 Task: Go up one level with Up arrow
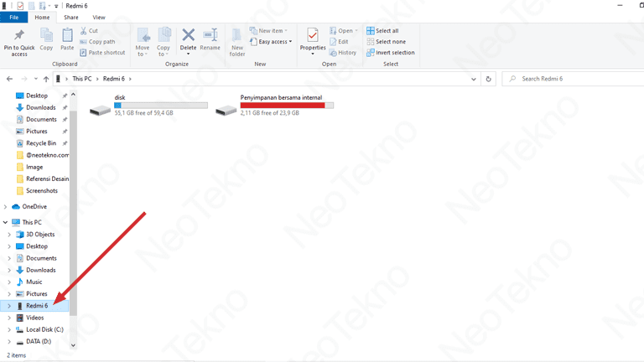pyautogui.click(x=46, y=79)
